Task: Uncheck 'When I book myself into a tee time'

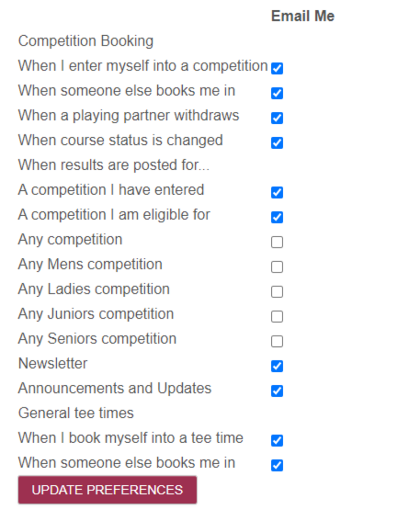Action: (x=277, y=441)
